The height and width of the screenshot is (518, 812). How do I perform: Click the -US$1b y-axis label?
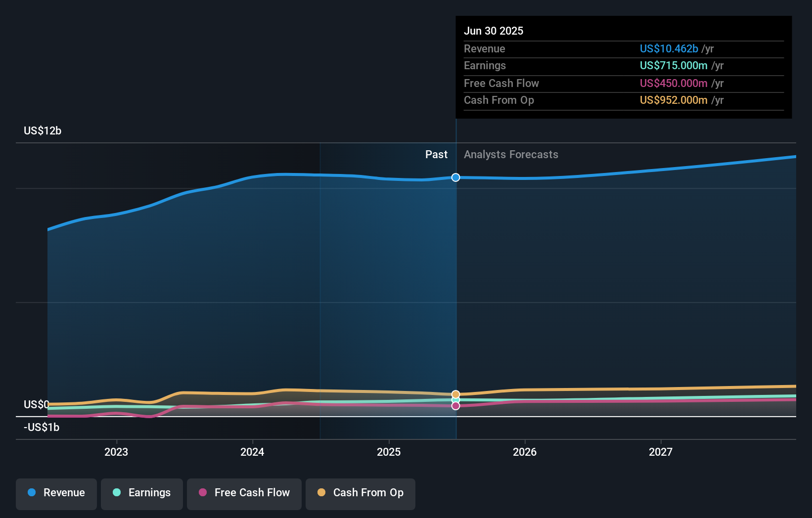point(42,427)
